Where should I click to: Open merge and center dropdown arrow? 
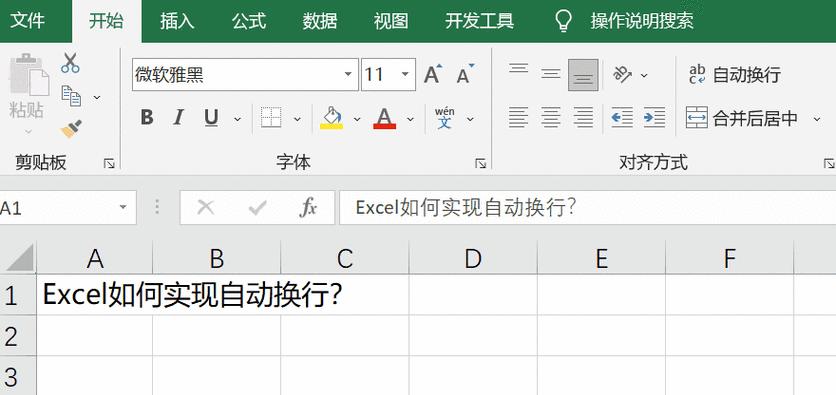[x=817, y=119]
